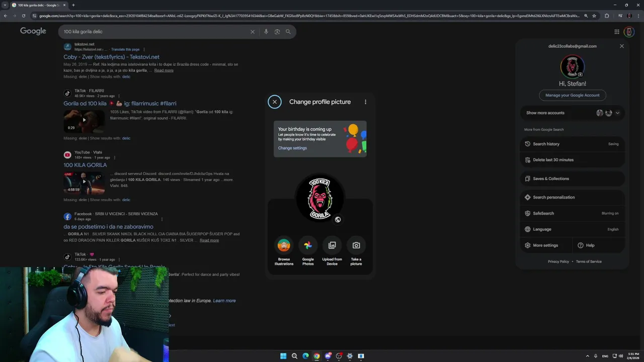Open more options for YouTube Vlahi result
Image resolution: width=644 pixels, height=362 pixels.
tap(114, 157)
